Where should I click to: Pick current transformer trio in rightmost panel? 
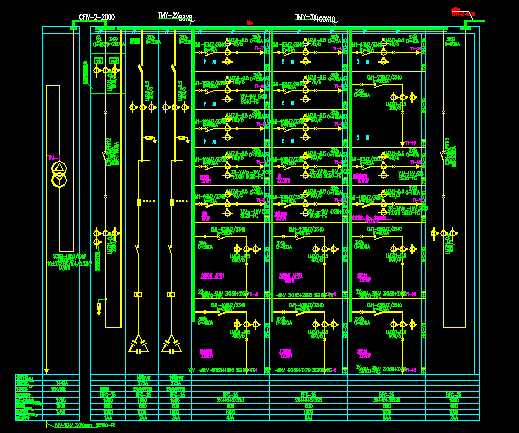click(x=444, y=233)
